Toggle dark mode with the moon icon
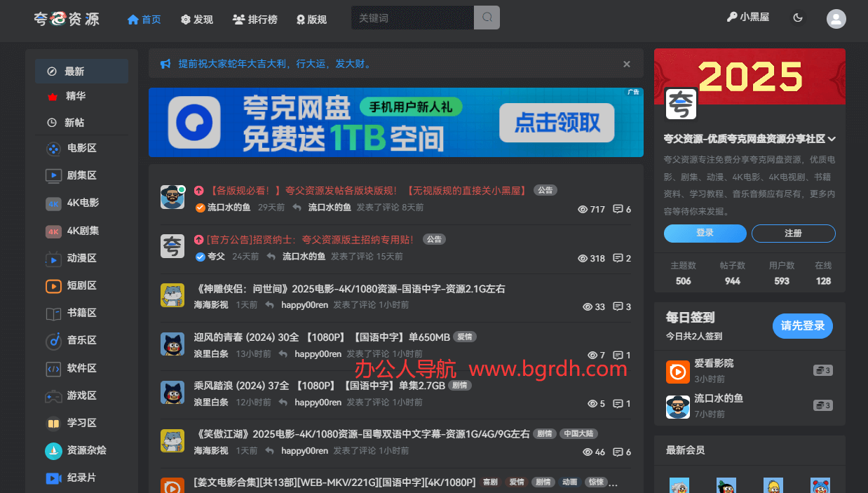Screen dimensions: 868x493 (x=798, y=18)
